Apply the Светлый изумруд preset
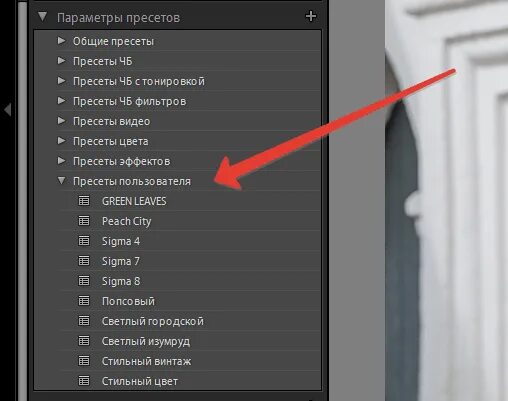508x401 pixels. 146,341
